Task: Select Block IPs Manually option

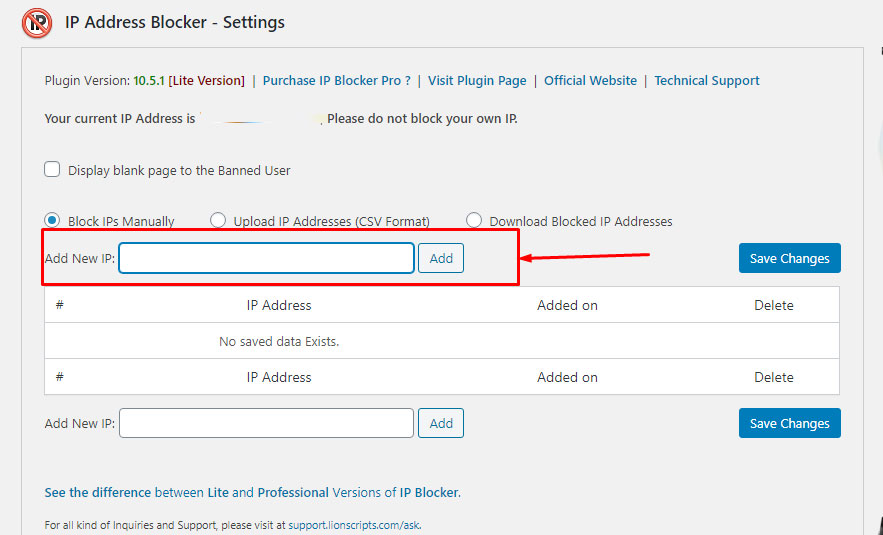Action: 53,221
